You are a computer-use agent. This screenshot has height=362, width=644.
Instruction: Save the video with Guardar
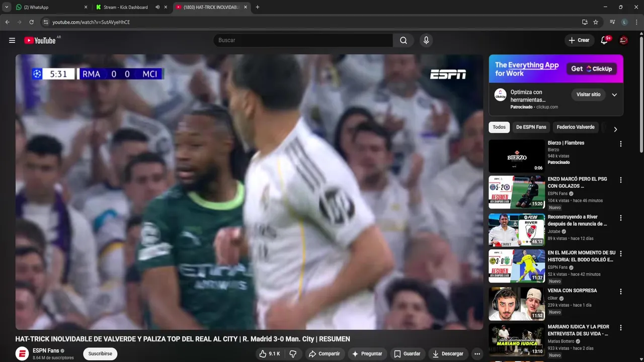pyautogui.click(x=407, y=354)
